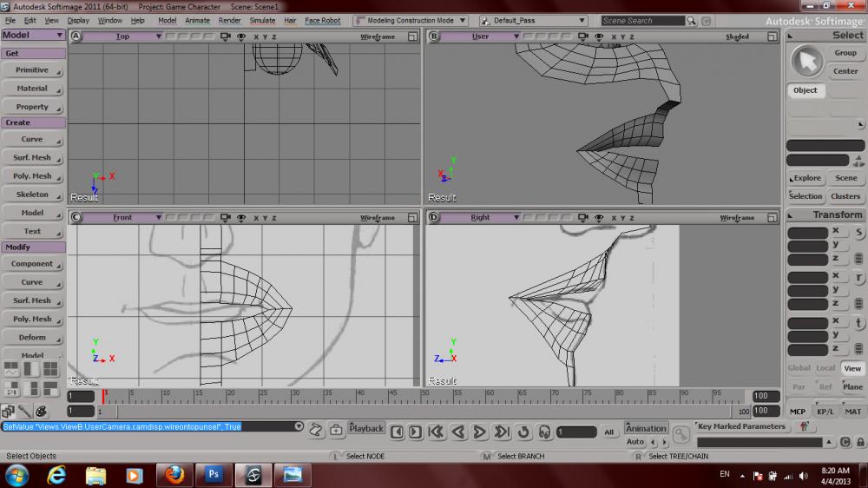The height and width of the screenshot is (488, 868).
Task: Toggle the Auto key button
Action: coord(635,442)
